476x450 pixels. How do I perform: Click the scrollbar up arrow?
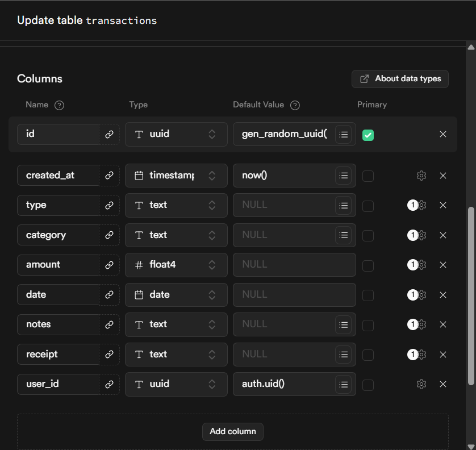click(471, 47)
